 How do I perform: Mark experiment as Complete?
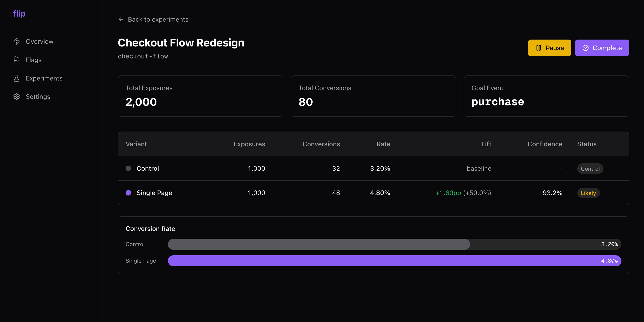pos(602,48)
